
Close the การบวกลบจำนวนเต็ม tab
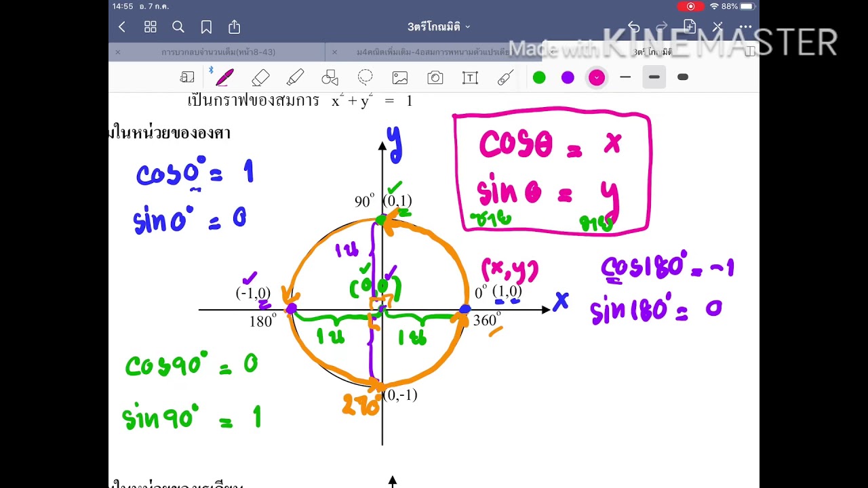(x=118, y=52)
